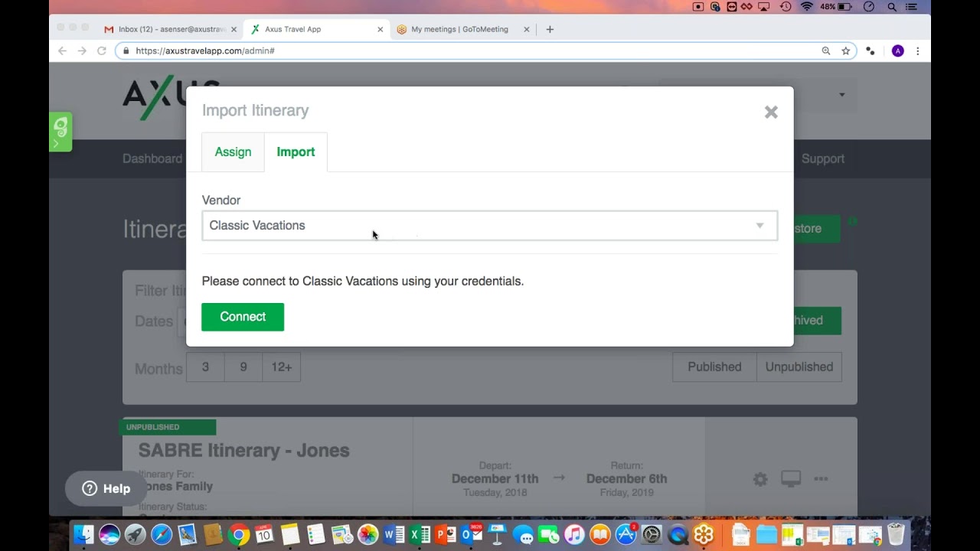
Task: Open Wi-Fi menu in menu bar
Action: coord(807,7)
